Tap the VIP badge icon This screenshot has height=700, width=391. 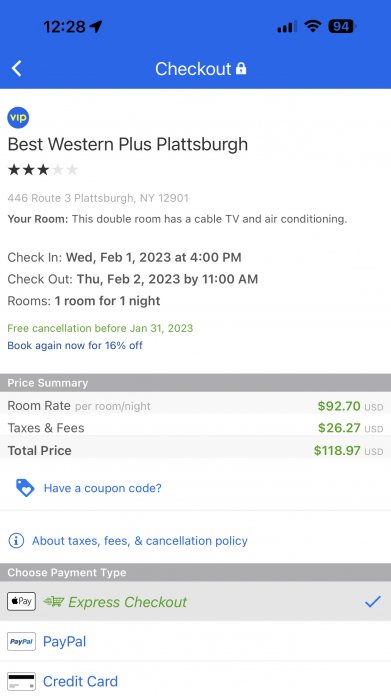pos(18,118)
